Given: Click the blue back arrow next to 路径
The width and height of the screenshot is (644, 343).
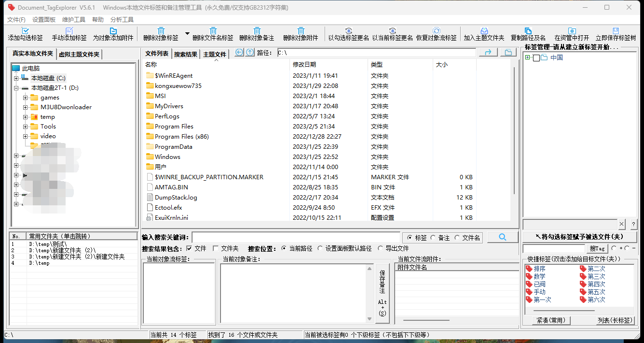Looking at the screenshot, I should [239, 53].
